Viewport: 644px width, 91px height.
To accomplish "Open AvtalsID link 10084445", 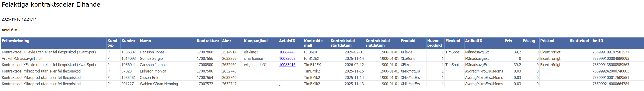I will click(287, 52).
